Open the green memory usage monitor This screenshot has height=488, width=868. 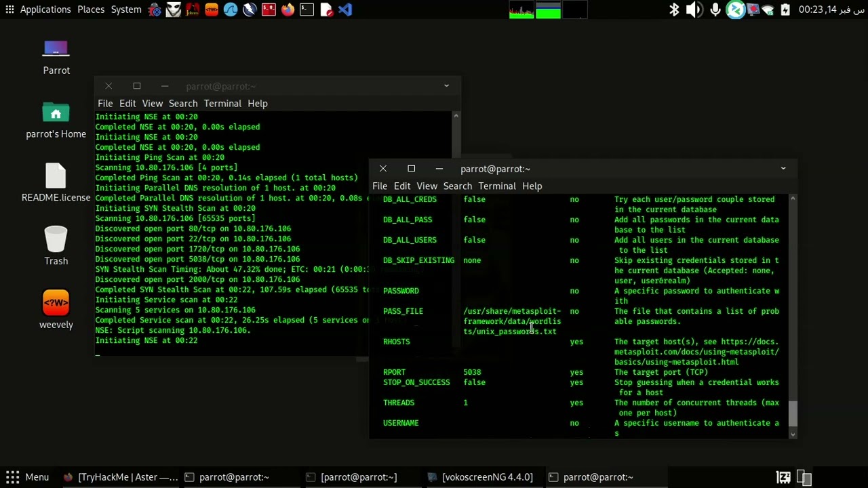[548, 9]
